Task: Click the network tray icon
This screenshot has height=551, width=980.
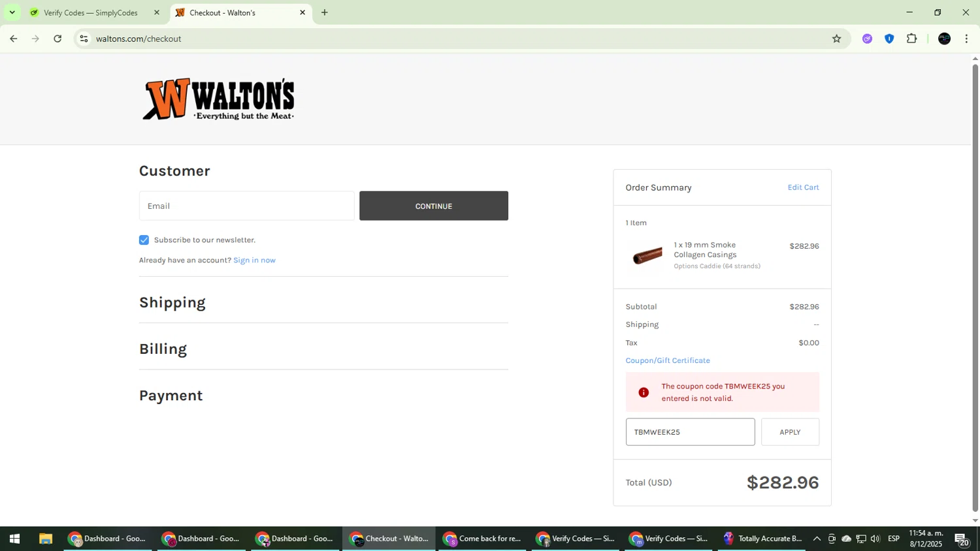Action: tap(861, 539)
